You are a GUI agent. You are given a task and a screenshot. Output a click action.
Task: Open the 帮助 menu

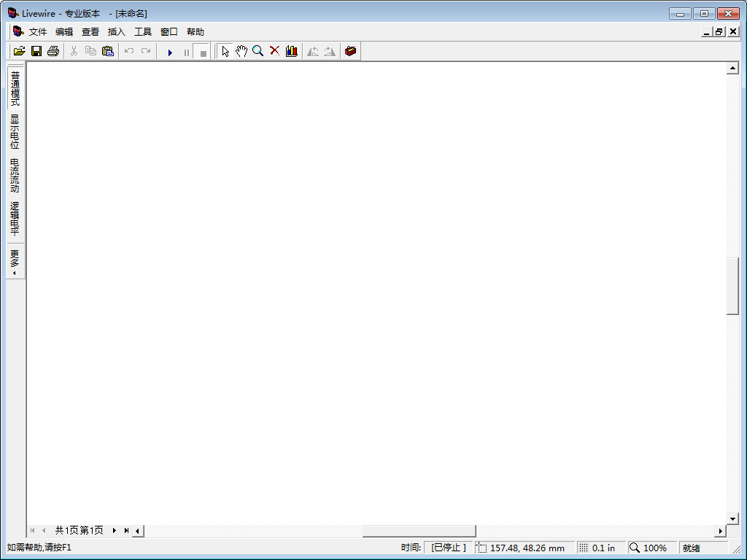tap(196, 32)
